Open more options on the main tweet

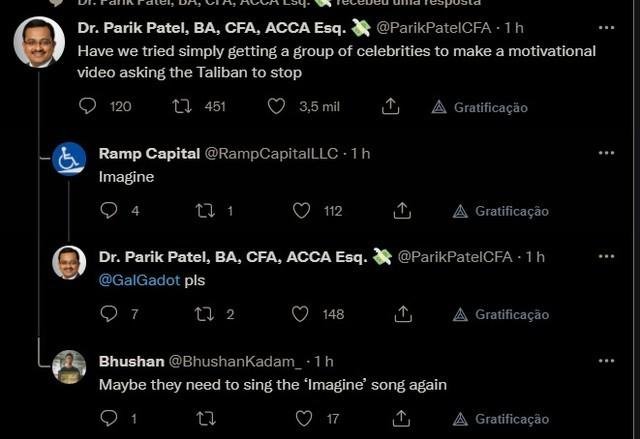[606, 28]
